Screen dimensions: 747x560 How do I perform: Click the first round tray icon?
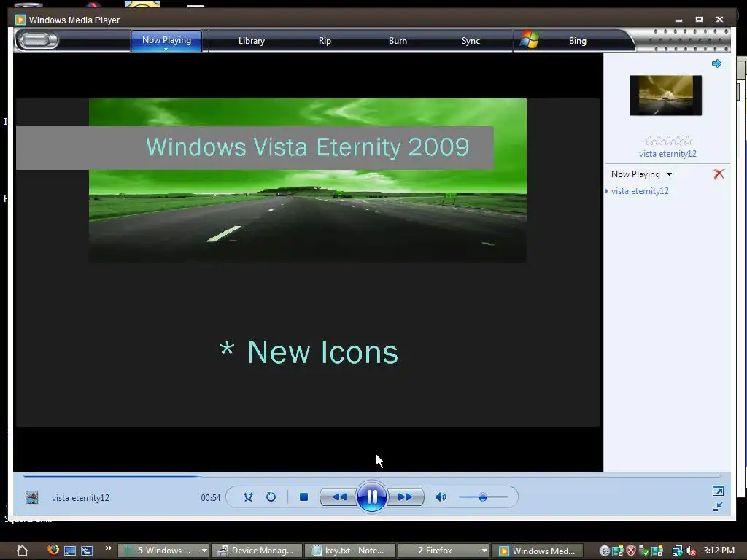(605, 551)
